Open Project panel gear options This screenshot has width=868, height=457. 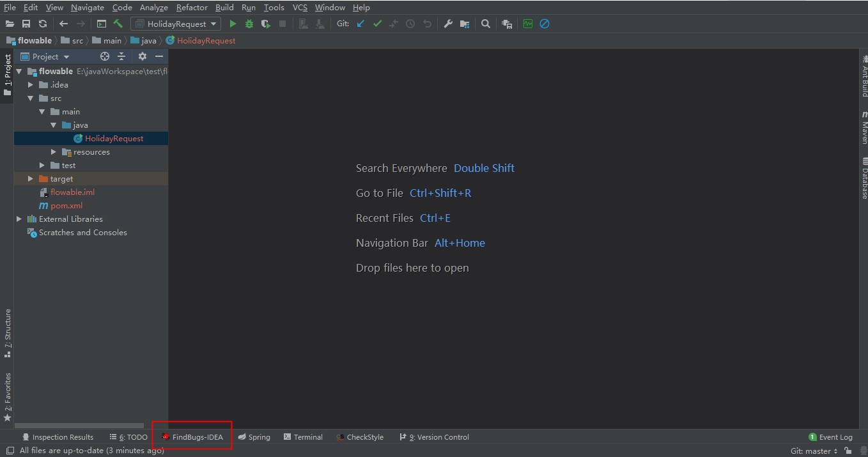click(x=143, y=56)
